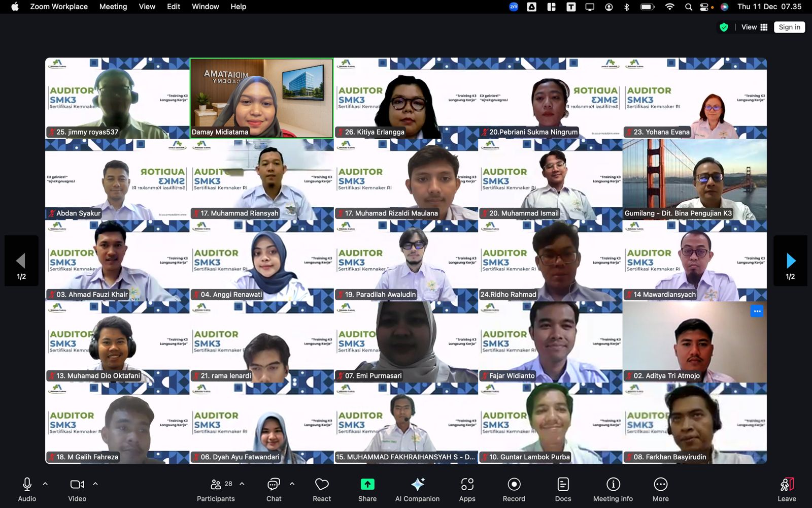Start recording with the Record icon
812x508 pixels.
click(x=514, y=485)
